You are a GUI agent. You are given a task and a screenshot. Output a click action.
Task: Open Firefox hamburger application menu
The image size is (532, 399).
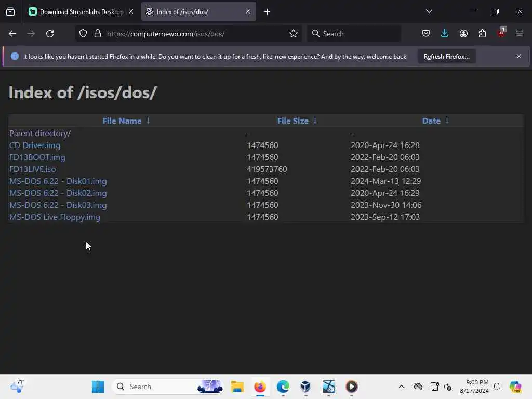[520, 34]
